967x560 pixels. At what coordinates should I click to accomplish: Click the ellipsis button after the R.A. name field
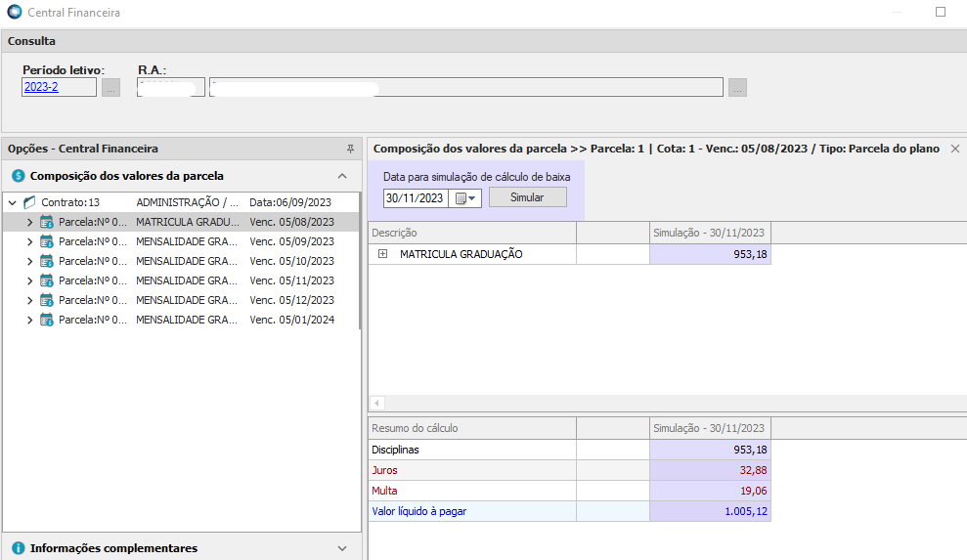(x=737, y=88)
